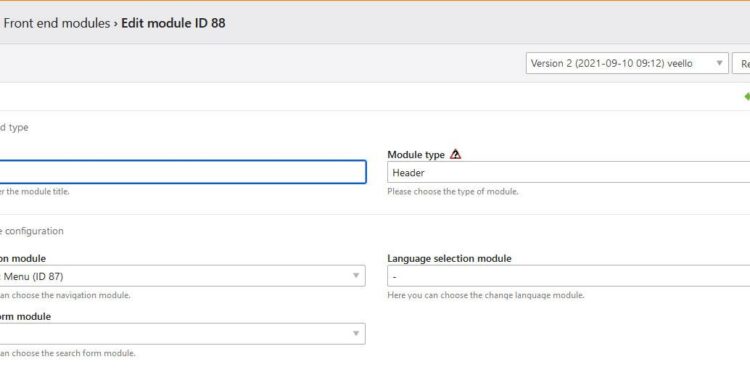
Task: Click the 'Please choose the type of module.' hint
Action: [x=452, y=191]
